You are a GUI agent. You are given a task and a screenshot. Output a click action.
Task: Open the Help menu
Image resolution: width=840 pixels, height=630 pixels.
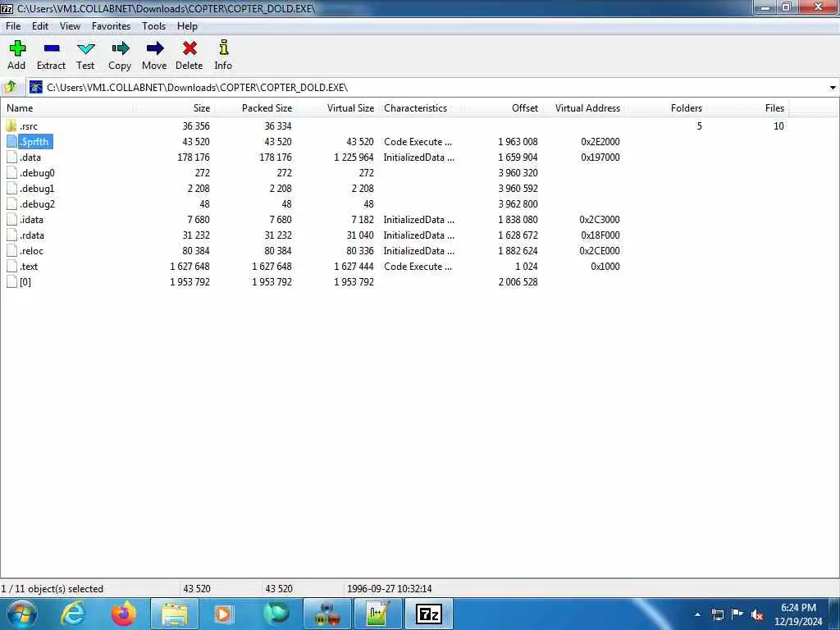click(188, 25)
